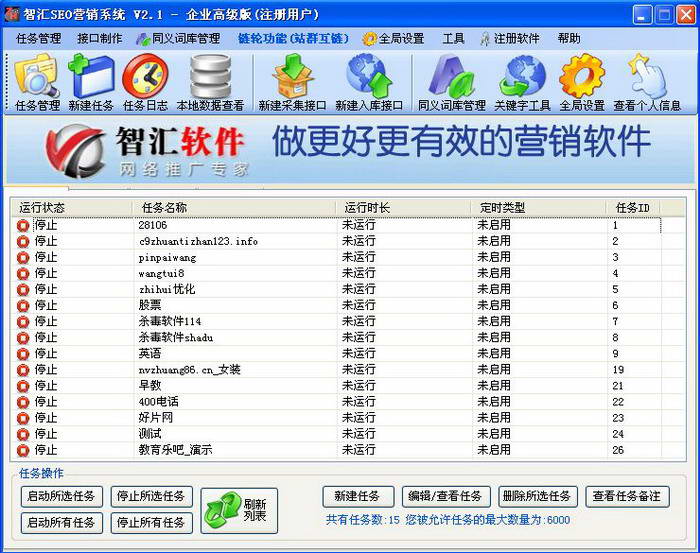The height and width of the screenshot is (553, 700).
Task: Select task name 400电话
Action: 158,402
